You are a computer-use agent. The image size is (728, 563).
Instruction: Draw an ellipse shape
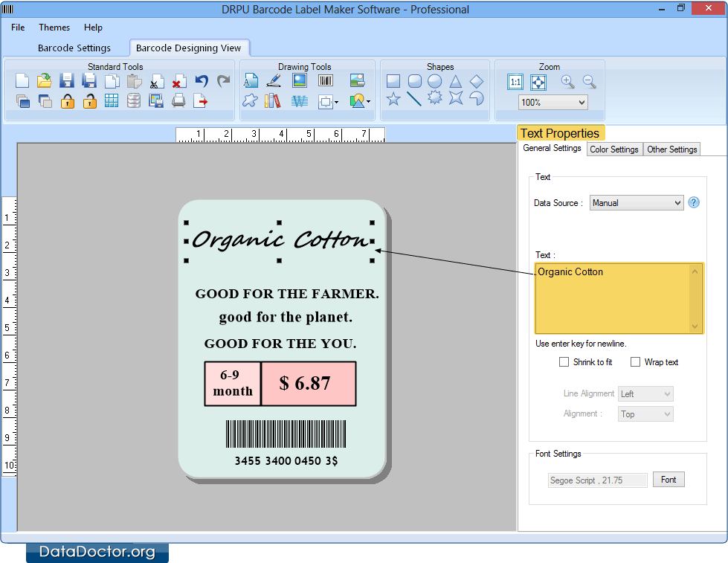click(434, 81)
